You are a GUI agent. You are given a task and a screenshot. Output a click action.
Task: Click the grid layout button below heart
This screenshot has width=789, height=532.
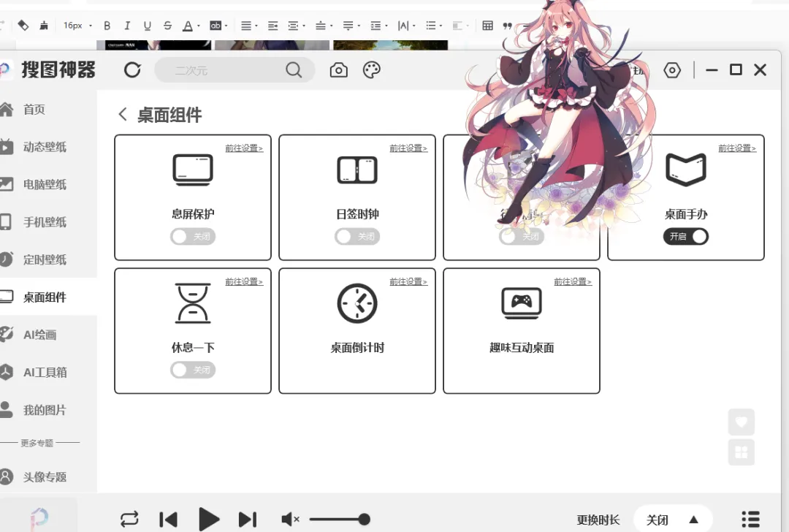(742, 452)
